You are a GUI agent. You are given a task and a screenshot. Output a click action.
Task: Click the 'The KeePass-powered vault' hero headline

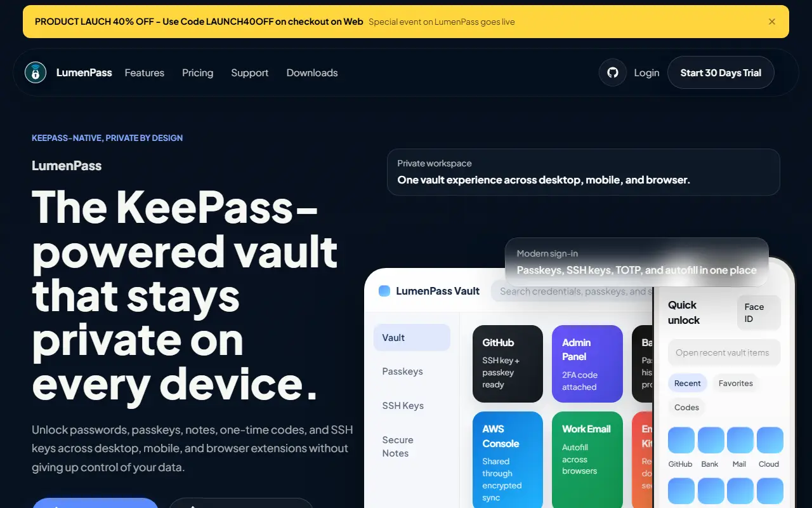coord(185,296)
